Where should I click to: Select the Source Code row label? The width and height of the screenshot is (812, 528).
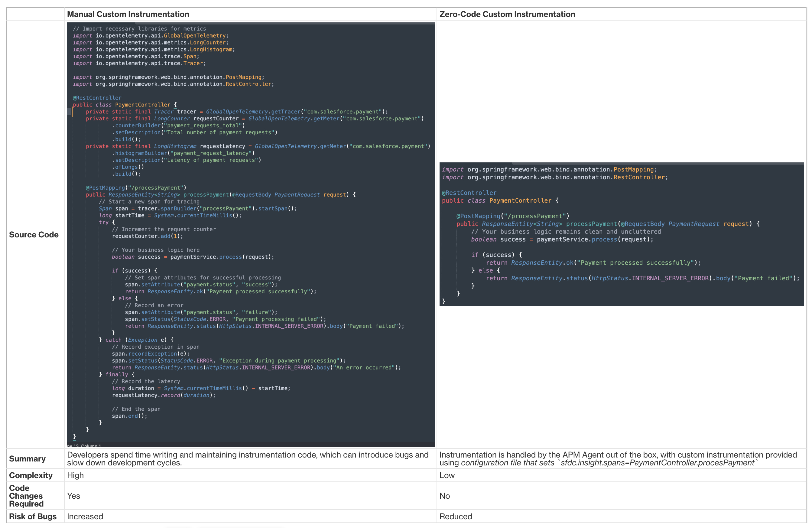(34, 234)
